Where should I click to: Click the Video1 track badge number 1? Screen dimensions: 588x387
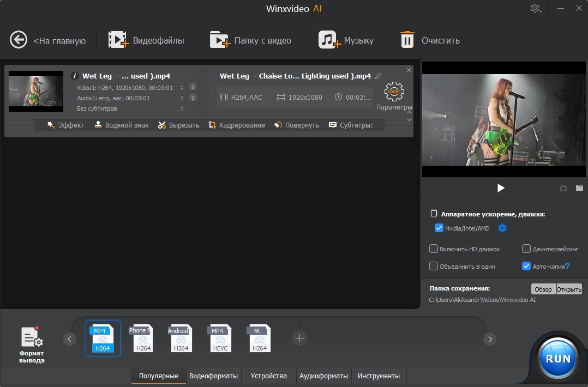(x=193, y=87)
